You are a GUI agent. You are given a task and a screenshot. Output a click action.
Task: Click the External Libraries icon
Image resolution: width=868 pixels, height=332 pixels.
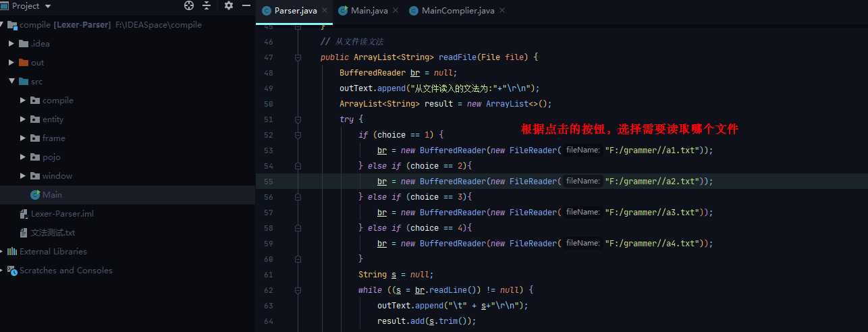point(12,252)
